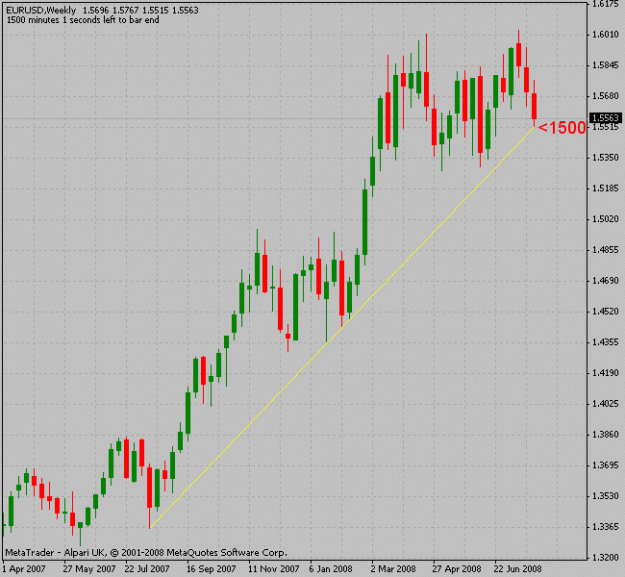Click the 22 Jun 2008 date label

tap(518, 569)
